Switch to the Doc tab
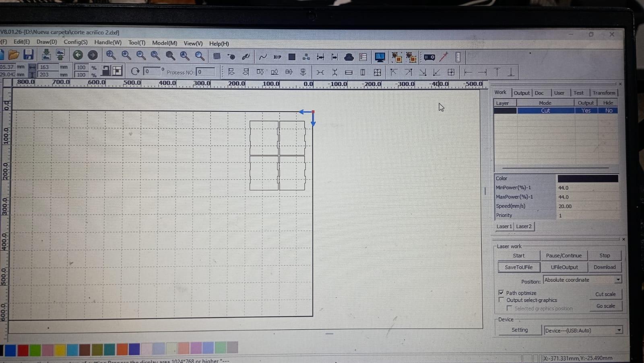The height and width of the screenshot is (363, 644). tap(539, 93)
